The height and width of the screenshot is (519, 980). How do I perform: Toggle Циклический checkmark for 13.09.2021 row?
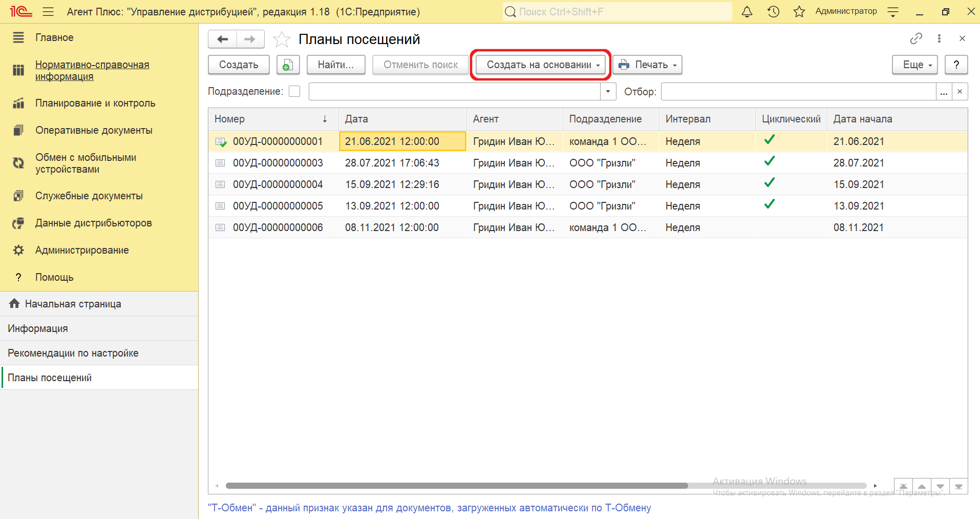pos(769,204)
